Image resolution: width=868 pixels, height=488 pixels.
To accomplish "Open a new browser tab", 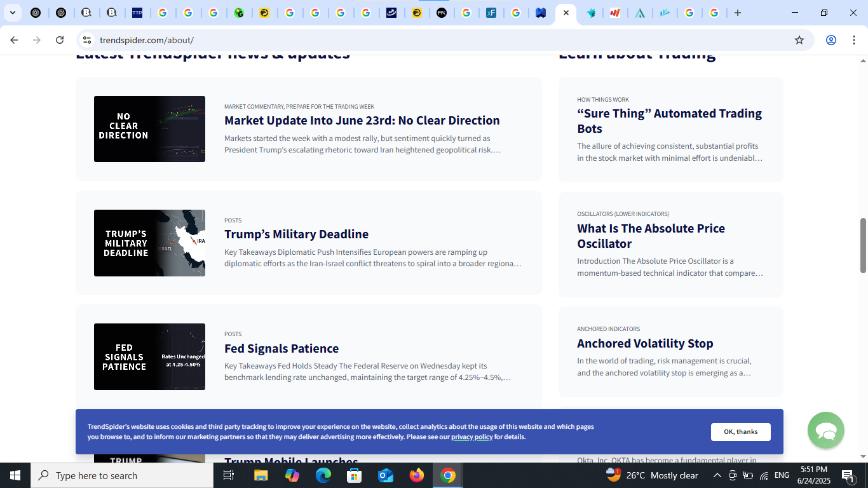I will pos(738,13).
